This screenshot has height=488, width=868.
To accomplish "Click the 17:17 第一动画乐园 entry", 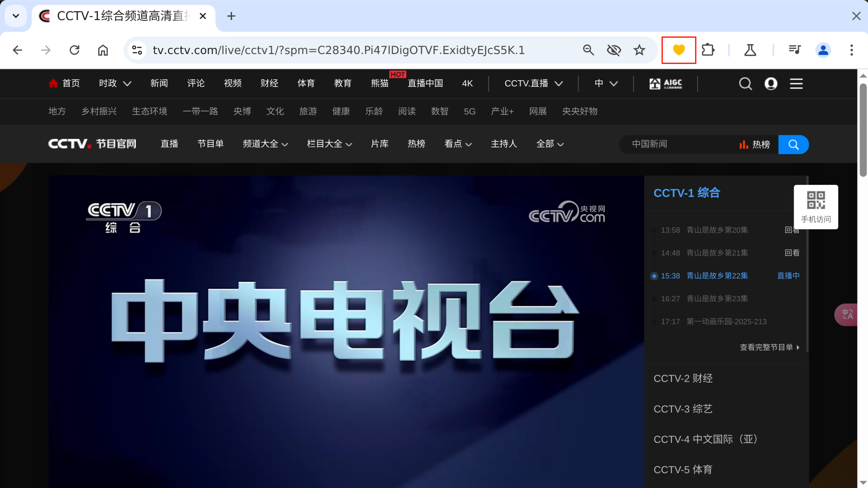I will 714,322.
